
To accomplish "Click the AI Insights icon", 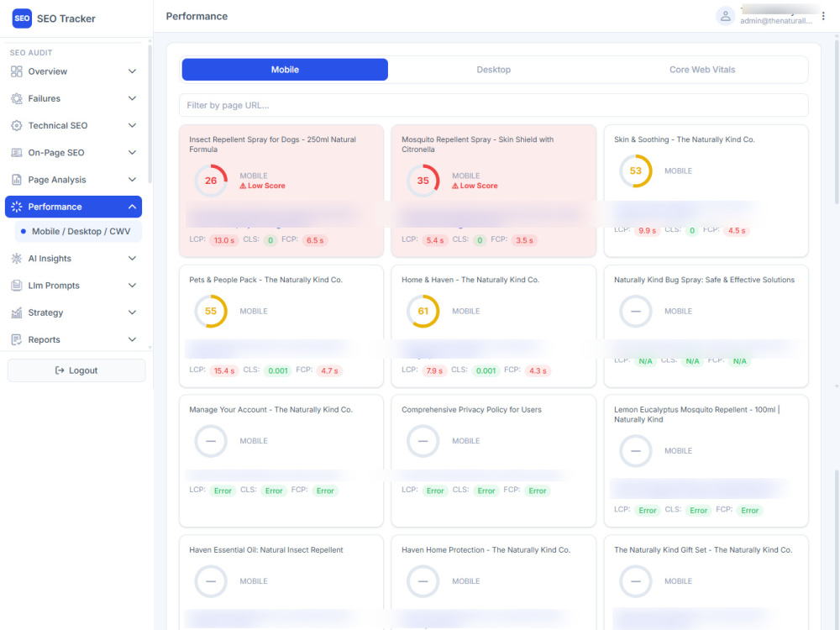I will point(17,258).
